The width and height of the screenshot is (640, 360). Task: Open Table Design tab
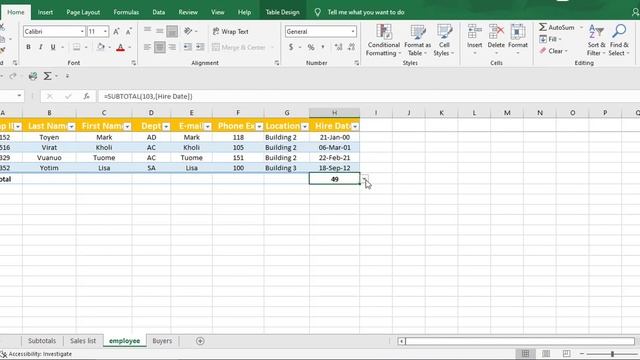click(282, 12)
